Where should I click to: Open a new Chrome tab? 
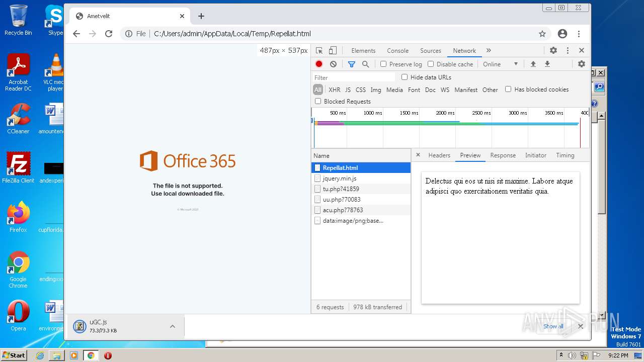tap(201, 16)
